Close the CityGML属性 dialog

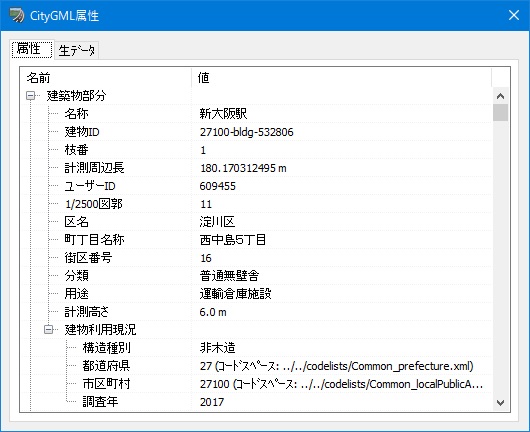pyautogui.click(x=514, y=15)
